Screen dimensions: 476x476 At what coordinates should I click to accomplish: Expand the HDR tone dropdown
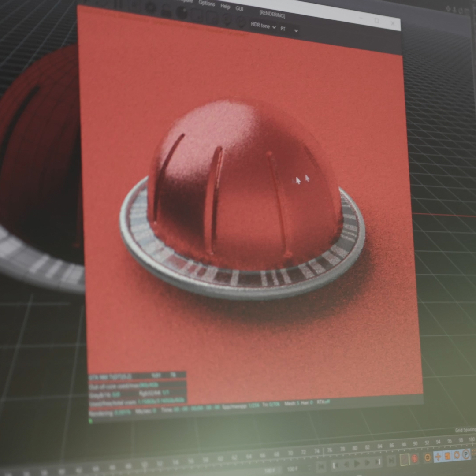point(263,26)
